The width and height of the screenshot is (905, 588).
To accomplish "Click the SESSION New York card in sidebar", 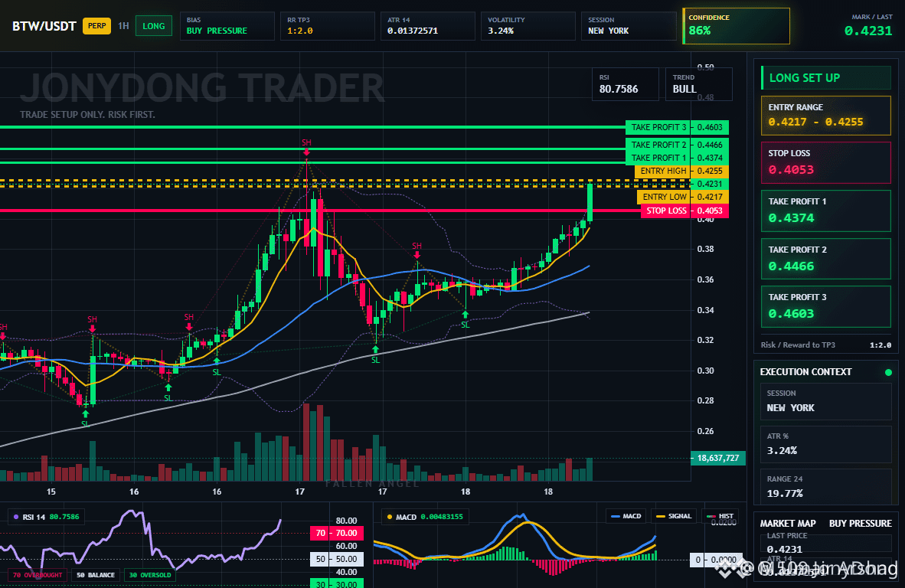I will point(826,401).
